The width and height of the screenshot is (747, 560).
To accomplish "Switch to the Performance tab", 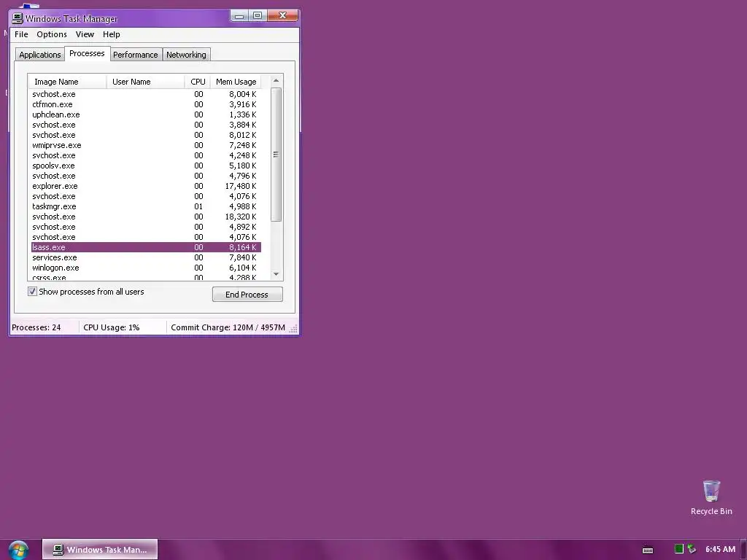I will 135,55.
